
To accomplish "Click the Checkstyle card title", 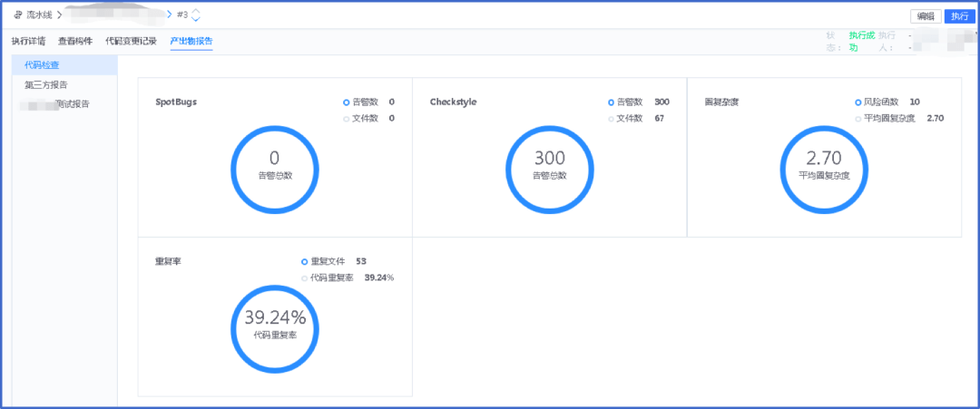I will [x=453, y=102].
